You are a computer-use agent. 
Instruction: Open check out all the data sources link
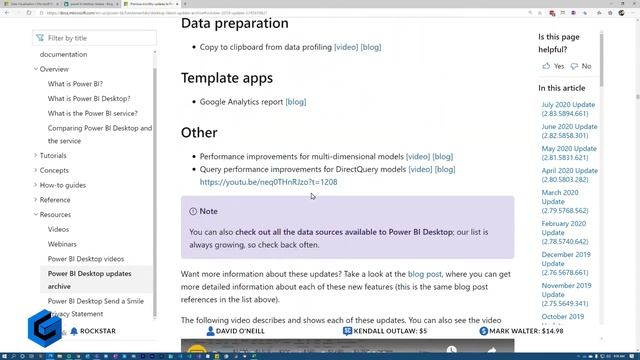click(344, 232)
